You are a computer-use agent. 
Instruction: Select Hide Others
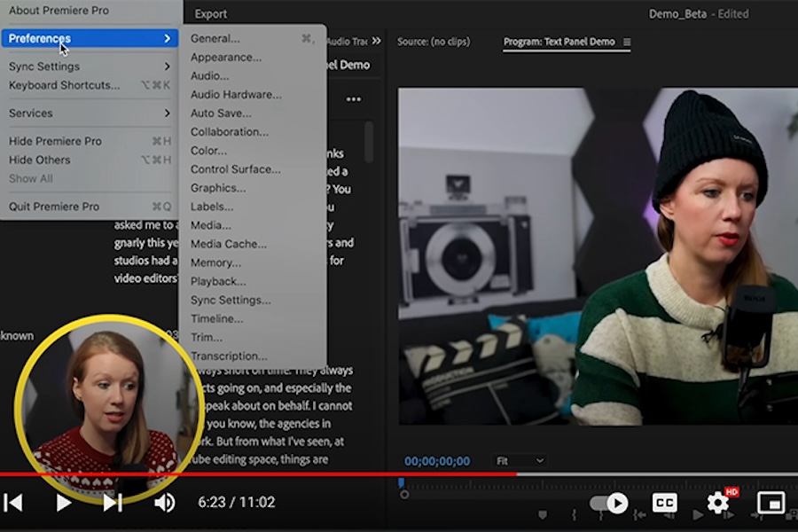(x=90, y=160)
